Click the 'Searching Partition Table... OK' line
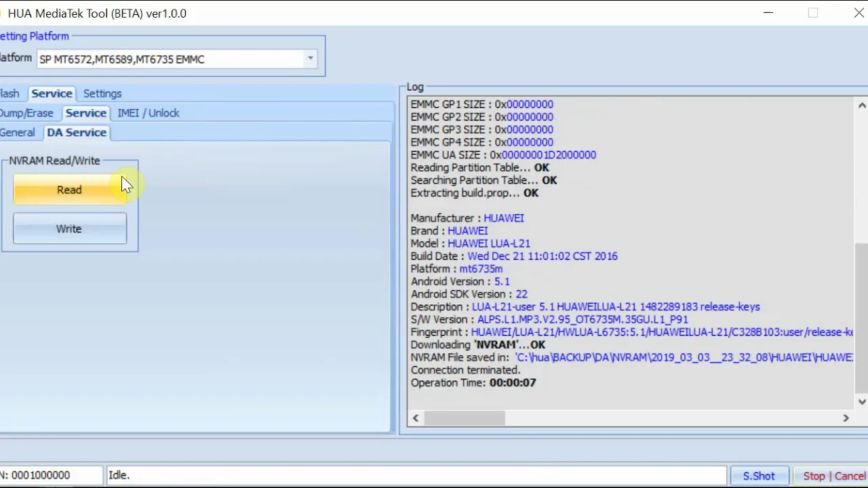This screenshot has height=488, width=868. (484, 180)
